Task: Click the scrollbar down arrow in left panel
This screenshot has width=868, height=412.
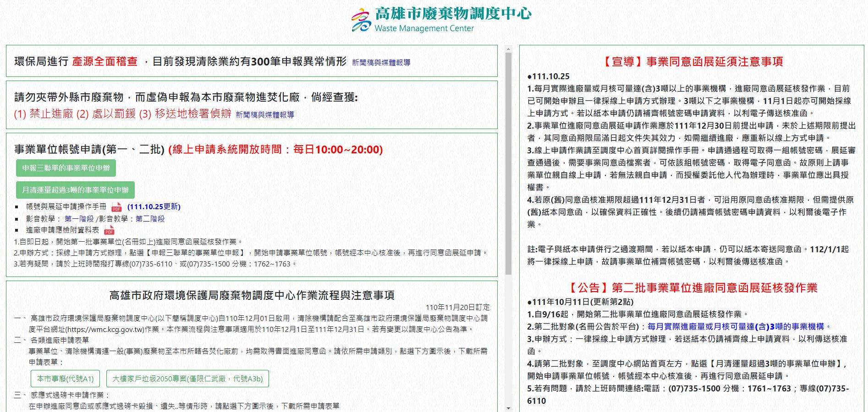Action: point(508,408)
